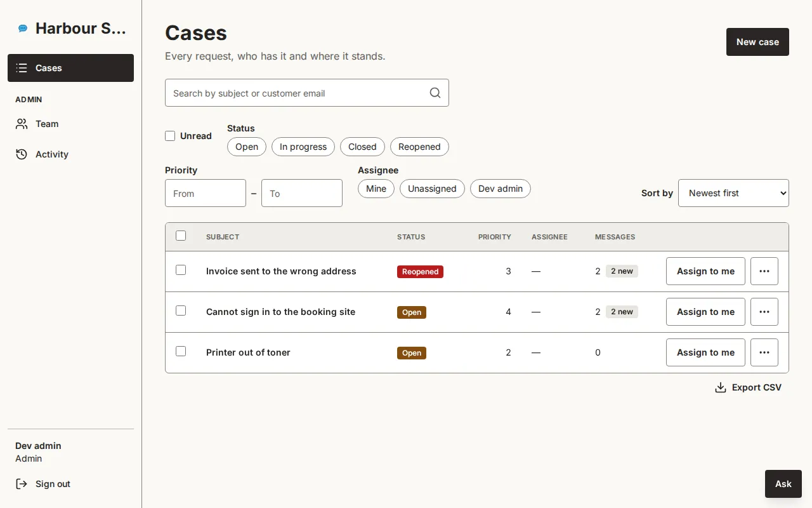Viewport: 812px width, 508px height.
Task: Show Unassigned cases only
Action: click(x=432, y=189)
